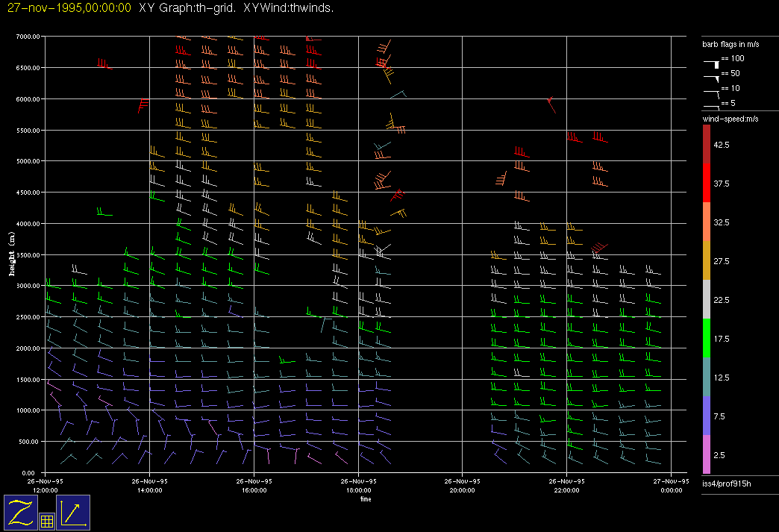Open the small grid icon
This screenshot has width=779, height=532.
(46, 522)
